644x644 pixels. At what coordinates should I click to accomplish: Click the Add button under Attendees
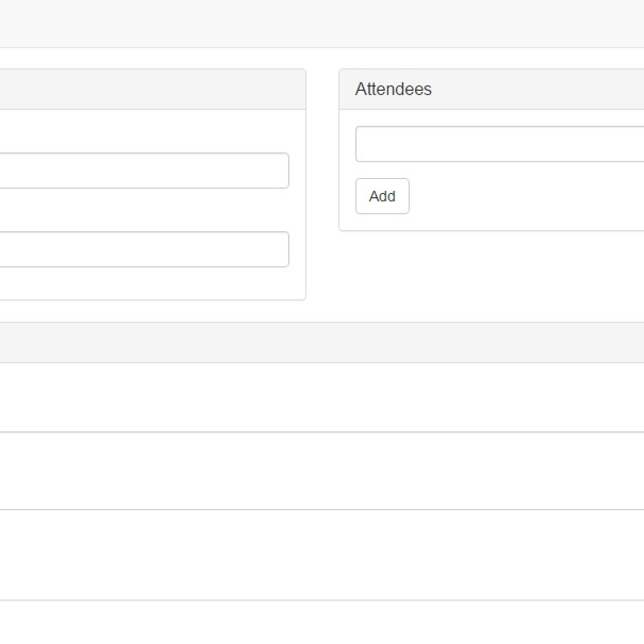(x=382, y=196)
